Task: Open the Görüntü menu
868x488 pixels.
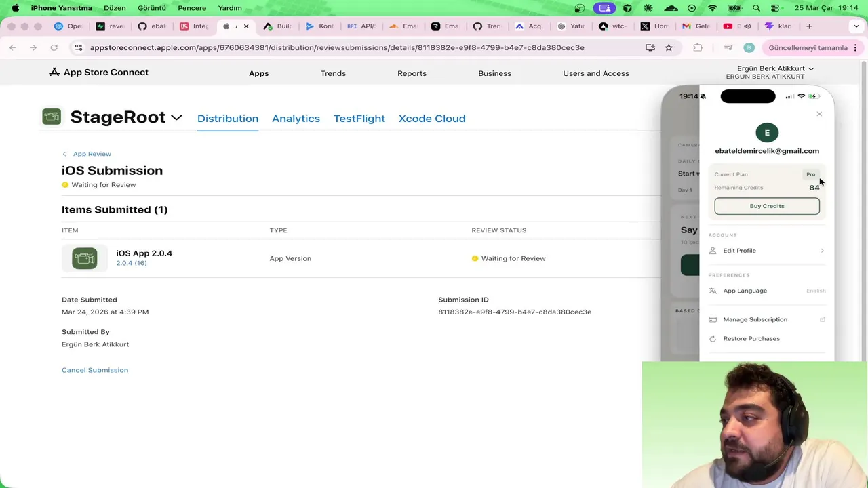Action: click(x=151, y=8)
